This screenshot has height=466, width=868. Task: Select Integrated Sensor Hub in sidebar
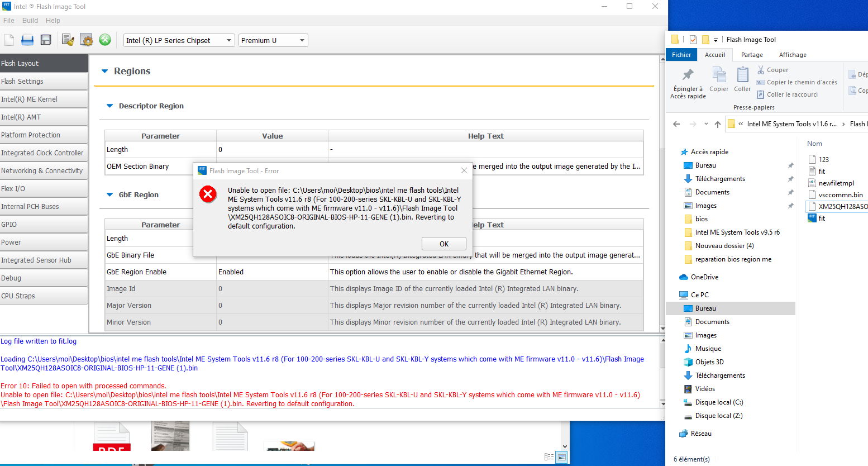pos(44,260)
